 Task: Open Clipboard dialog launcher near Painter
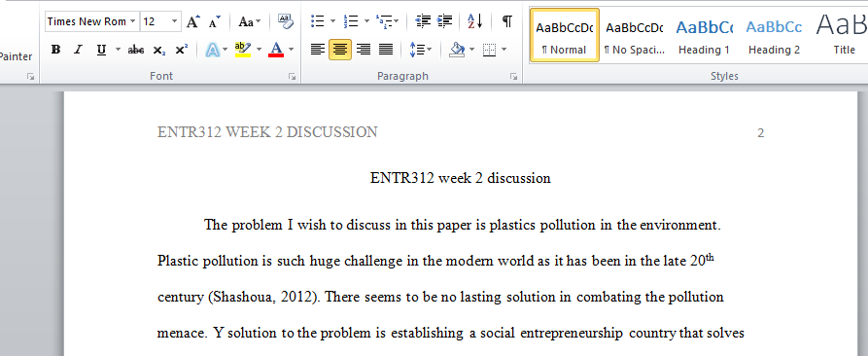(x=30, y=77)
